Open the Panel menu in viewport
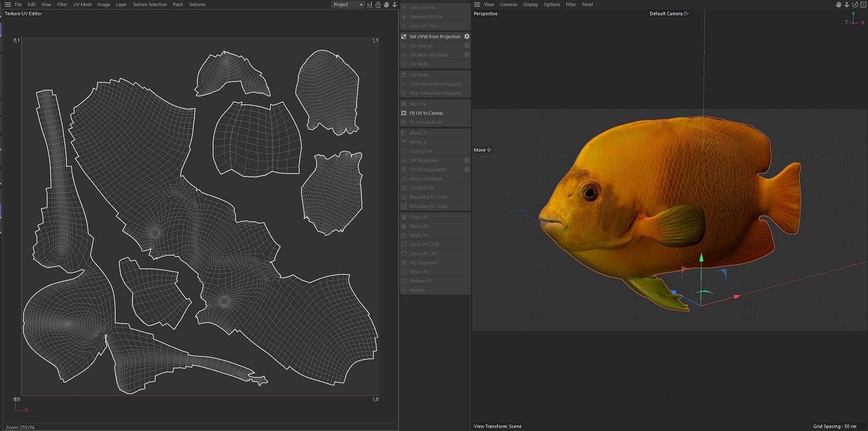868x431 pixels. click(x=587, y=5)
